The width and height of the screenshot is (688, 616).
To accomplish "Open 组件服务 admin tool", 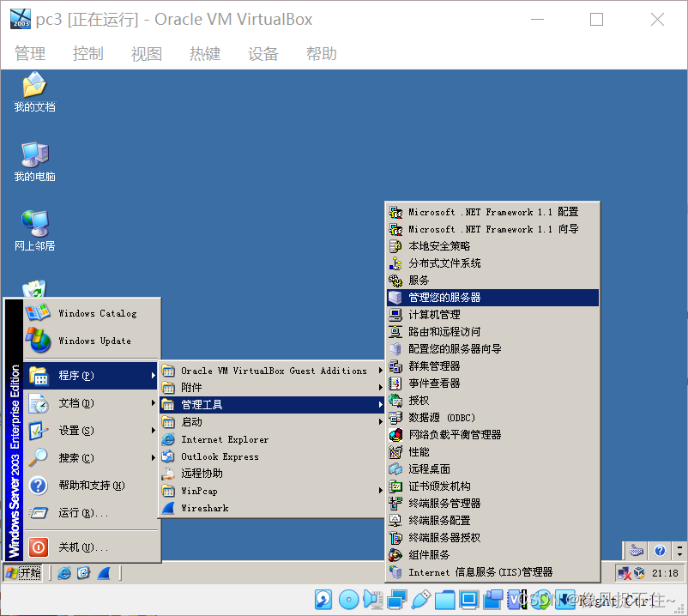I will click(492, 554).
